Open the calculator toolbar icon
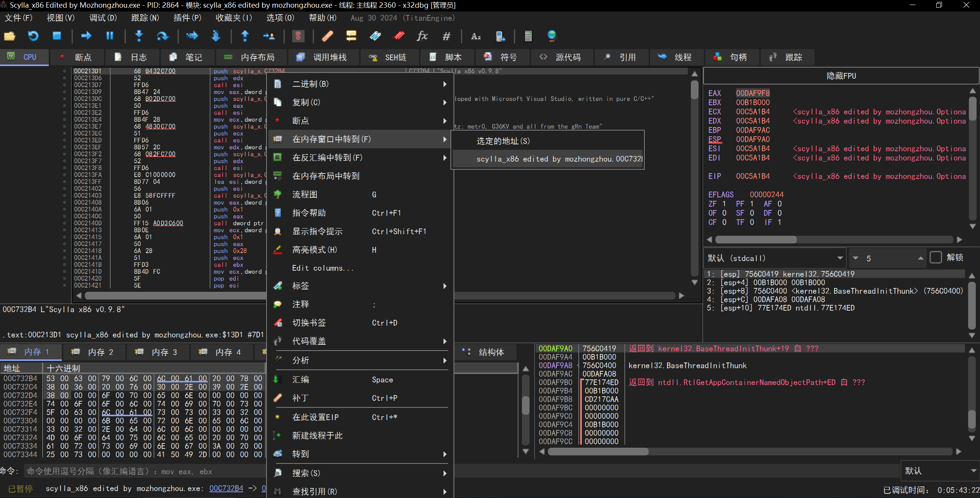 point(528,36)
